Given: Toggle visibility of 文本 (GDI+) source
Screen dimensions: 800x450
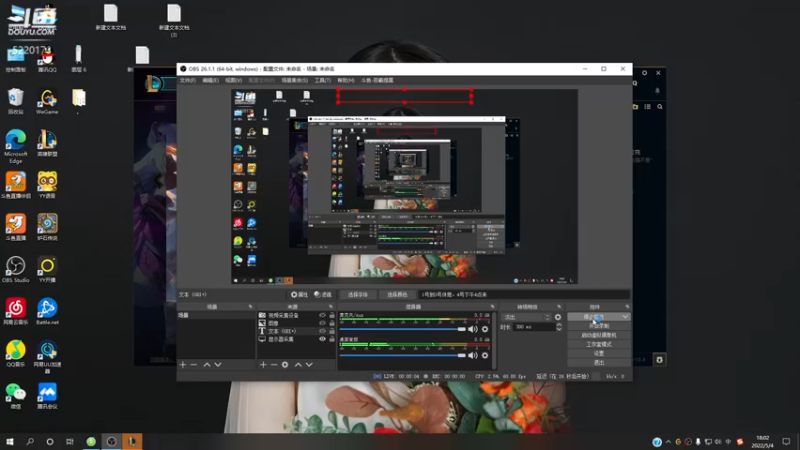Looking at the screenshot, I should tap(322, 331).
